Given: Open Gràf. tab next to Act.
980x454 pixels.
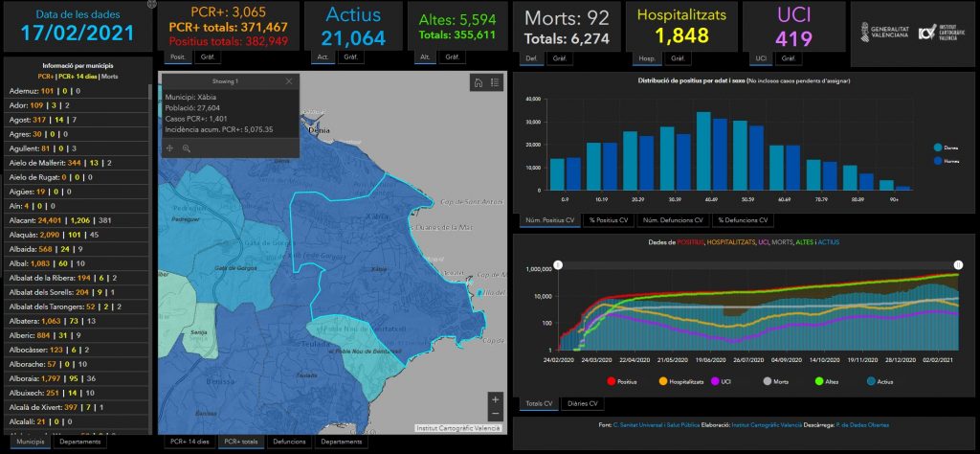Looking at the screenshot, I should 351,57.
